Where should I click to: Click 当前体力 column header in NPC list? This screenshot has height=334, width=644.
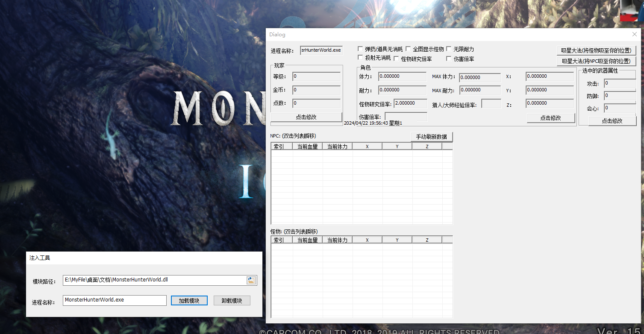(x=338, y=146)
